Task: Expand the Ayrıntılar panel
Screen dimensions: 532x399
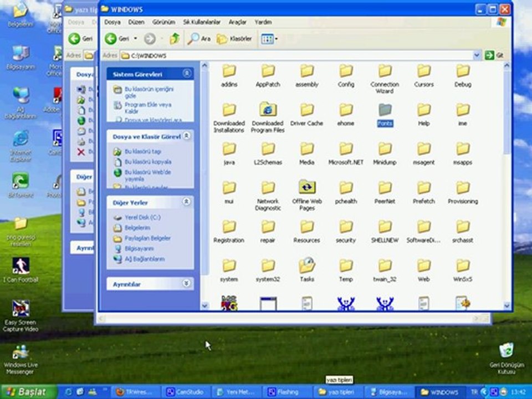Action: point(187,283)
